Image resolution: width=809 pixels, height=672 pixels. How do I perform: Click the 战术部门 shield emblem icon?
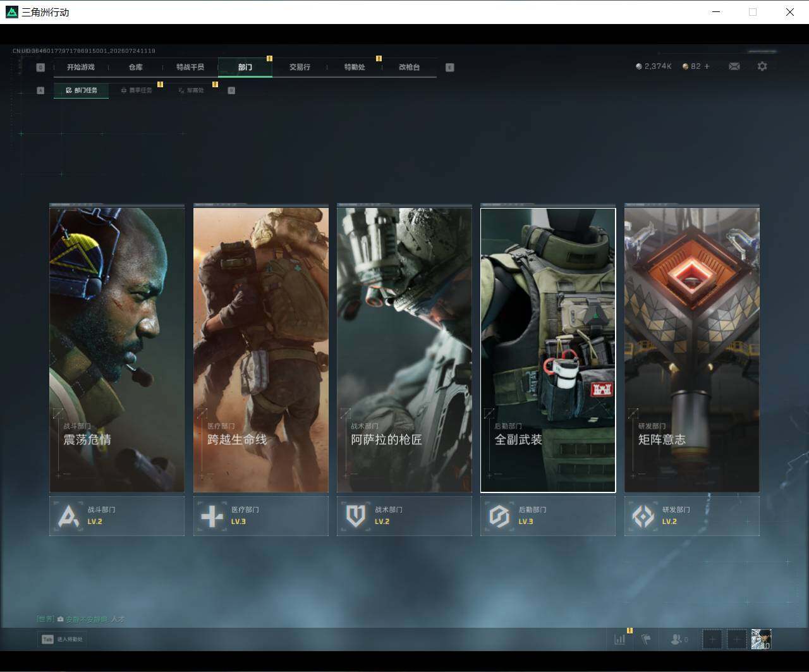pos(356,516)
